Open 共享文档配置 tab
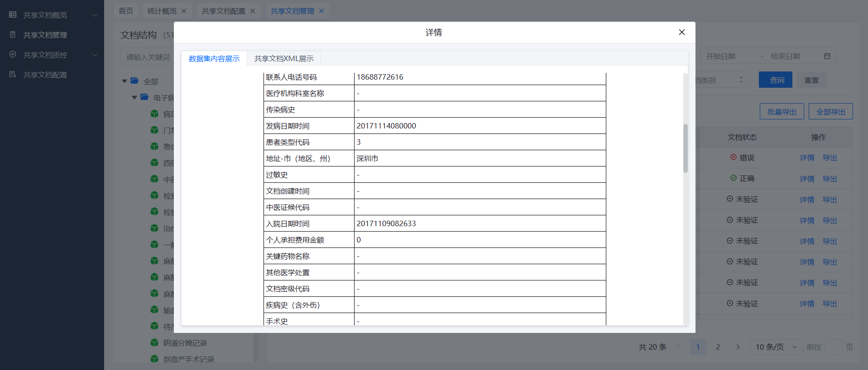This screenshot has width=868, height=370. coord(223,11)
